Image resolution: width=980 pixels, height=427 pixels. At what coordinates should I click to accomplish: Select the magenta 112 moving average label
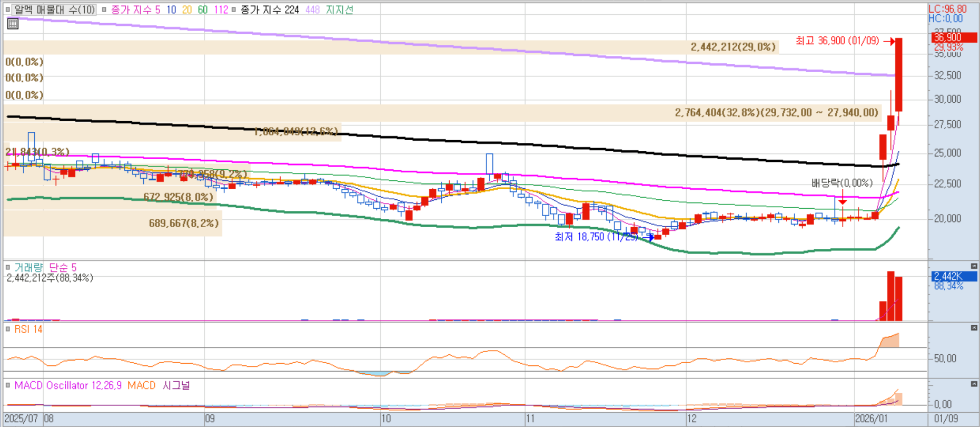tap(221, 9)
